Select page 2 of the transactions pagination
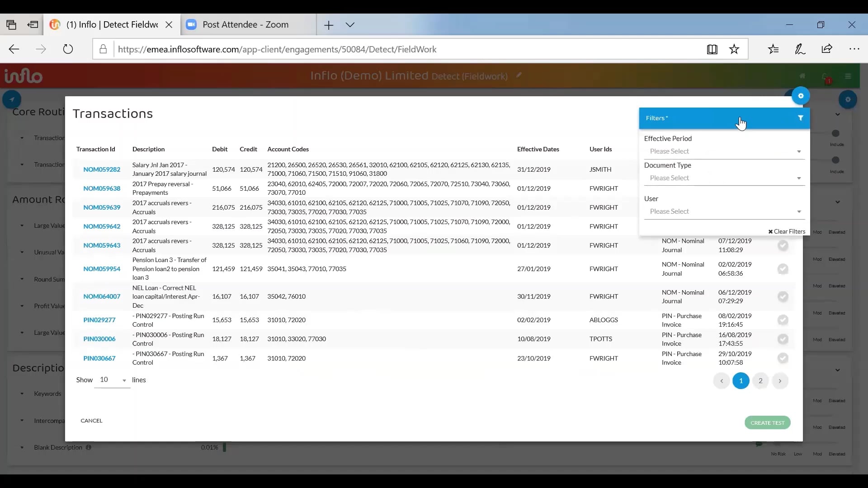Viewport: 868px width, 488px height. [760, 381]
